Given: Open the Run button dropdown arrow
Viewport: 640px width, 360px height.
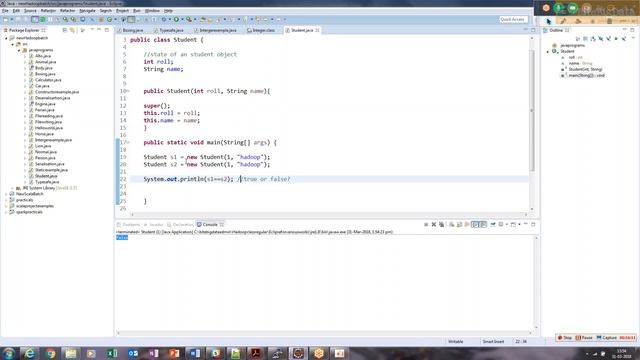Looking at the screenshot, I should click(182, 19).
